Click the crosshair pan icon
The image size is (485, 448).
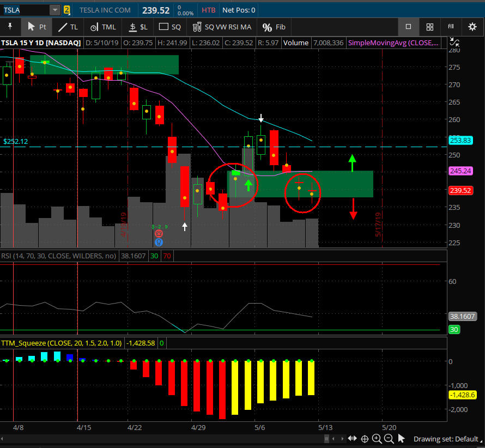pos(364,439)
